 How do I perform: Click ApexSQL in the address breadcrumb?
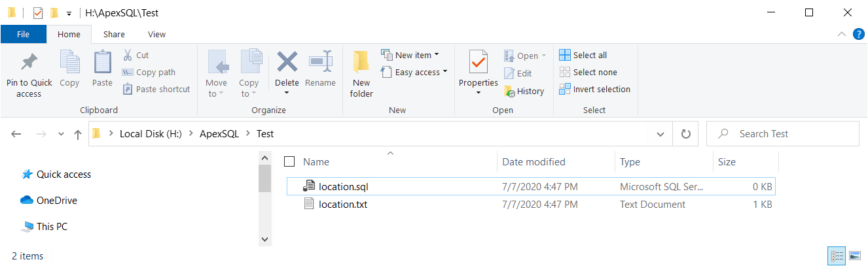[221, 134]
